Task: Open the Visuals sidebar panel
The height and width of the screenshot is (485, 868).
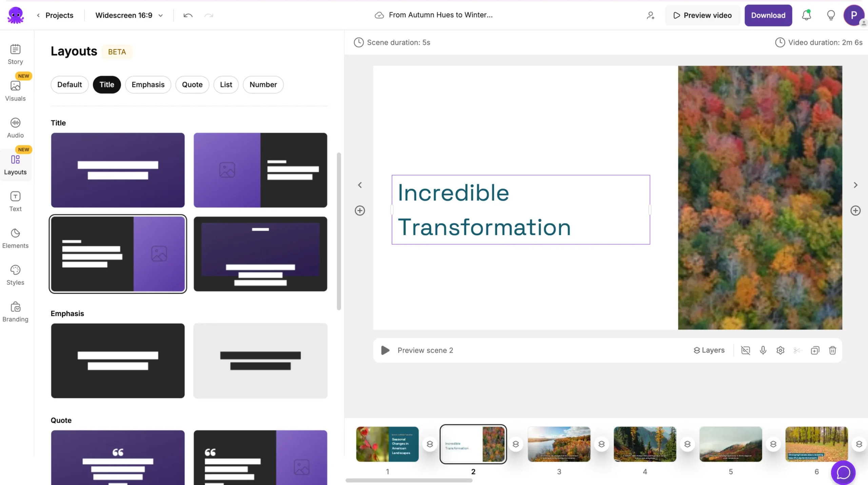Action: tap(15, 91)
